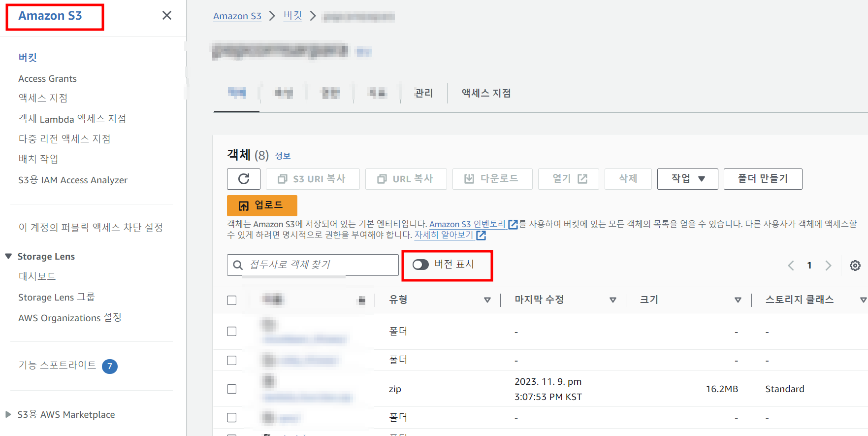868x436 pixels.
Task: Open the 자세히 알아보기 link
Action: [x=444, y=235]
